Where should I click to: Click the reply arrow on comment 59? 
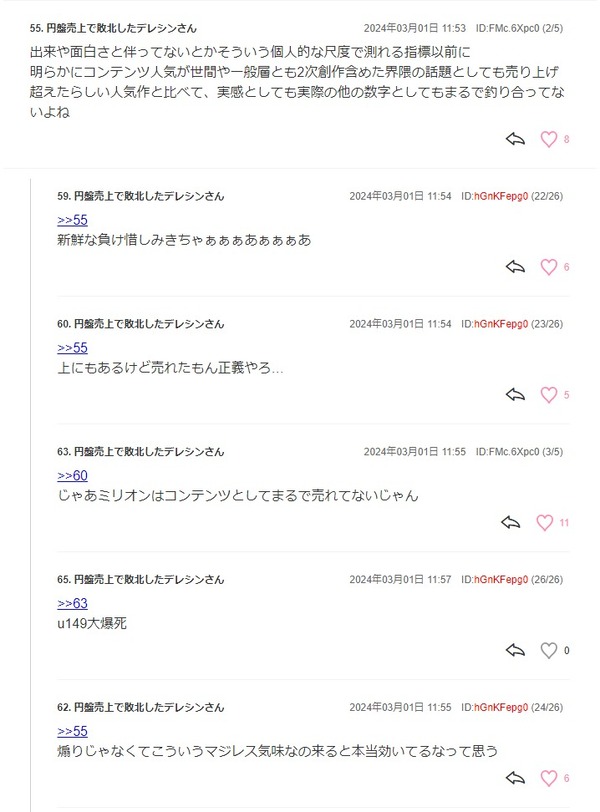[515, 267]
